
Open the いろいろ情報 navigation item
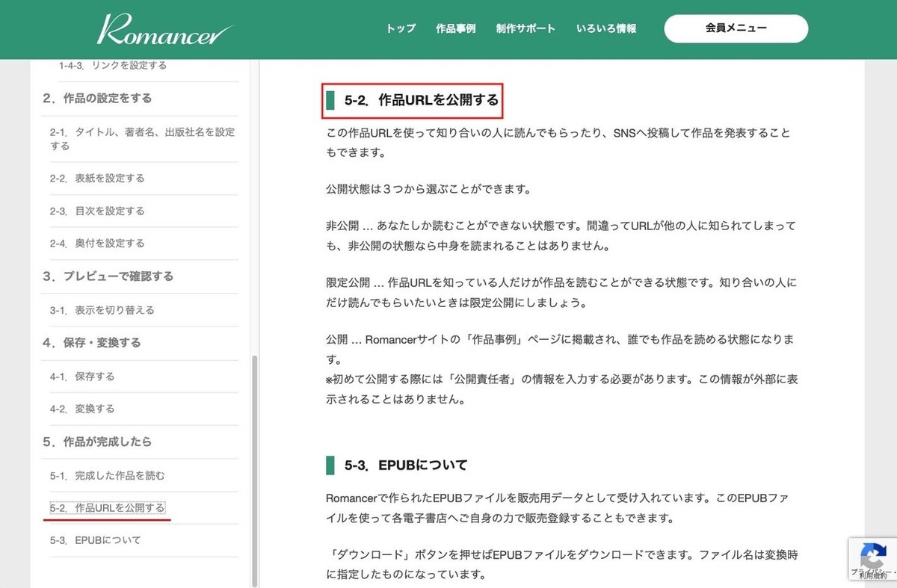607,28
